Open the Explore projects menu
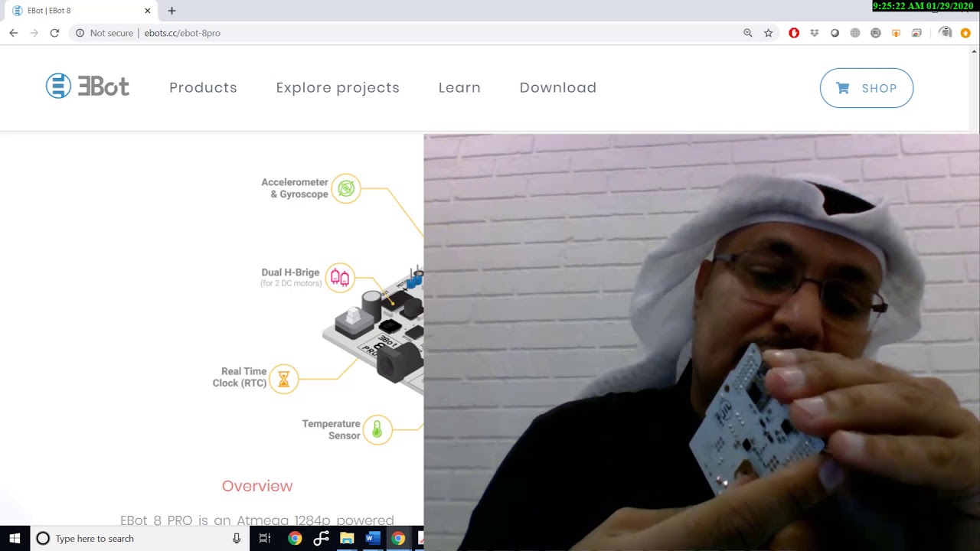Viewport: 980px width, 551px height. 338,87
